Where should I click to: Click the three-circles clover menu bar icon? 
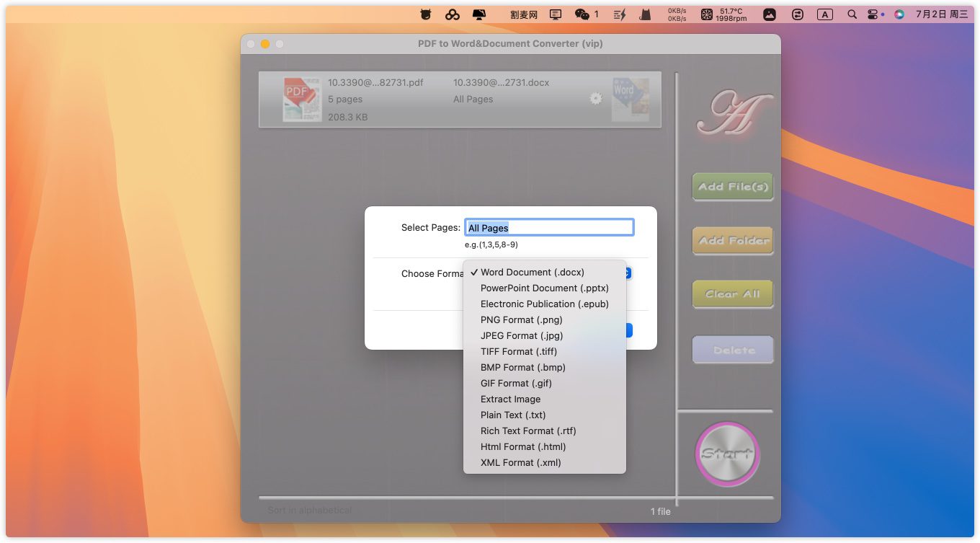452,14
